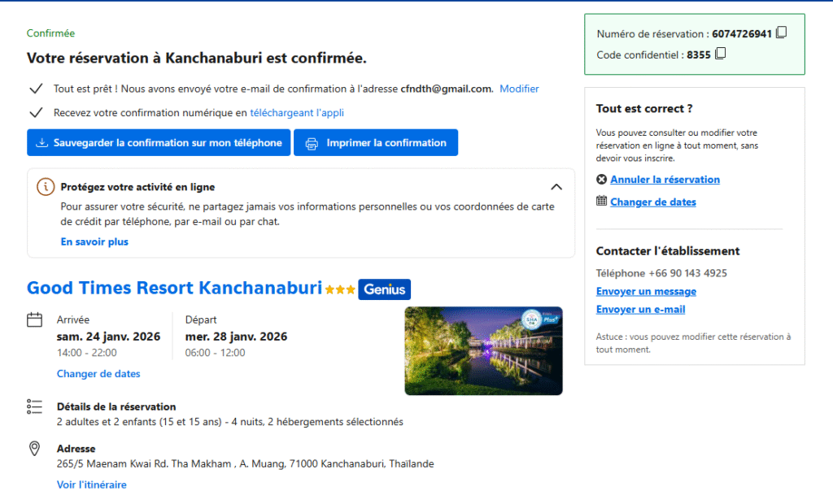Screen dimensions: 833x504
Task: Click the location pin icon beside Adresse
Action: (x=35, y=449)
